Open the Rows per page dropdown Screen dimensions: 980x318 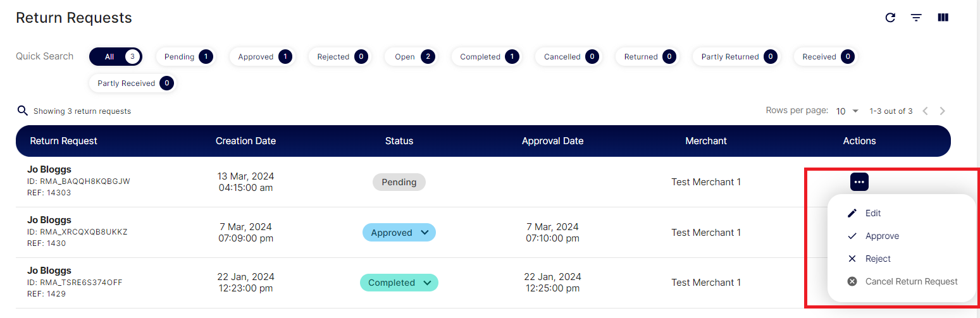tap(847, 111)
